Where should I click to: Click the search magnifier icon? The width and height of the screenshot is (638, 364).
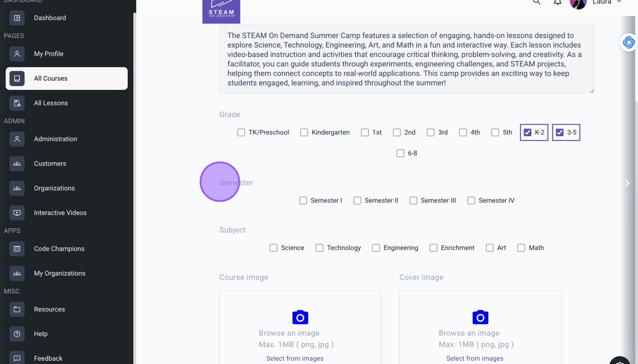pos(537,3)
